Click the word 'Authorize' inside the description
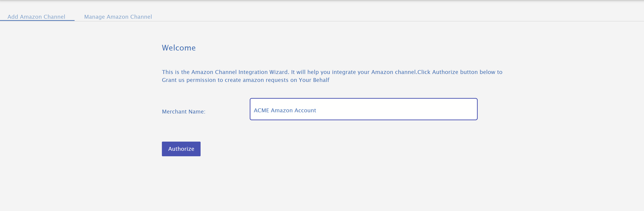The image size is (644, 211). pyautogui.click(x=445, y=72)
